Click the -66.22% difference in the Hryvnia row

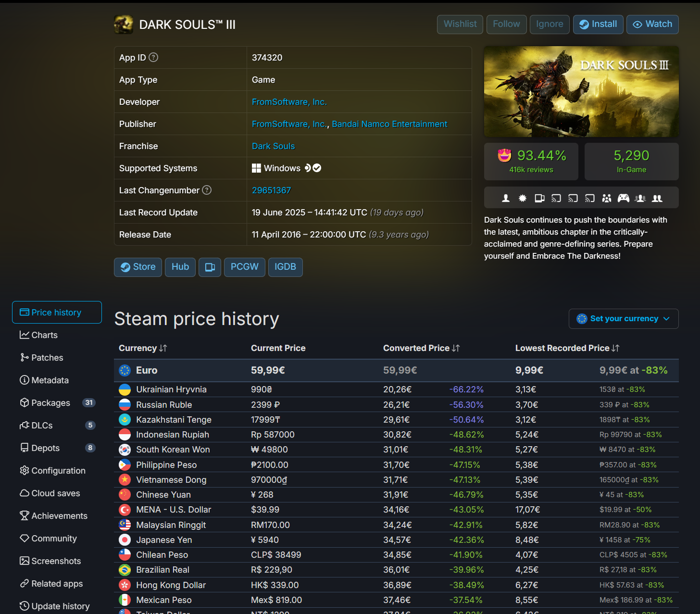coord(466,389)
